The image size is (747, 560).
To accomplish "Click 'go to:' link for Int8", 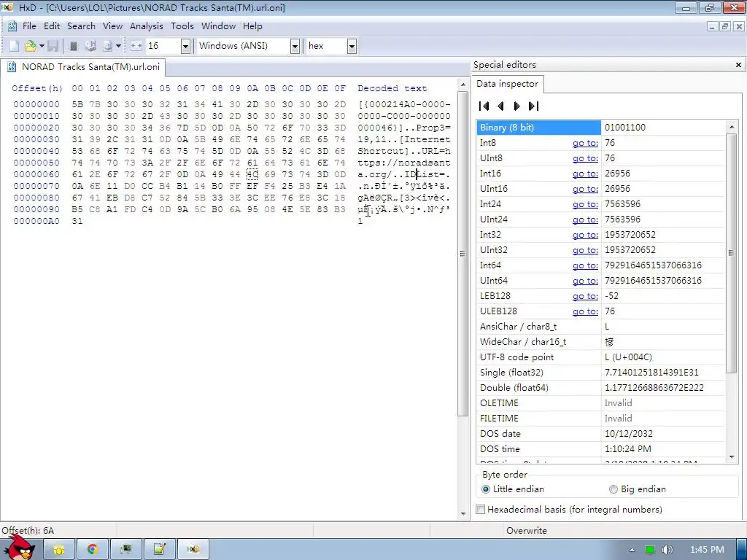I will click(x=585, y=143).
